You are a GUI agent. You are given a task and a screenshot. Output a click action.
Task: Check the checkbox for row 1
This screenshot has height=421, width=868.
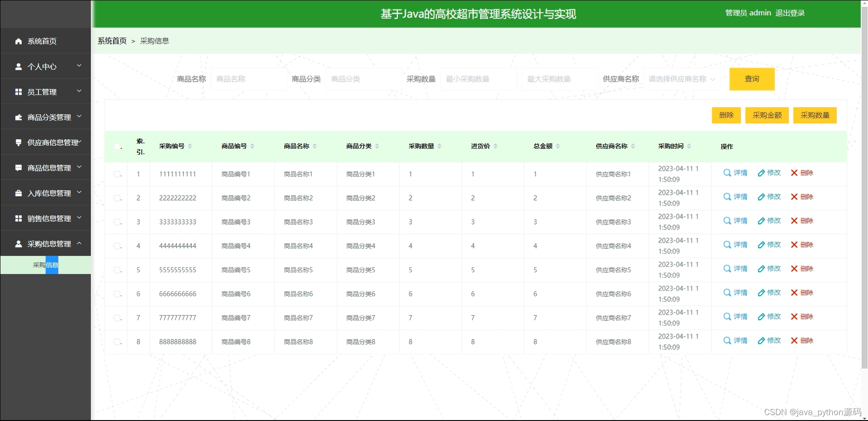pos(117,174)
